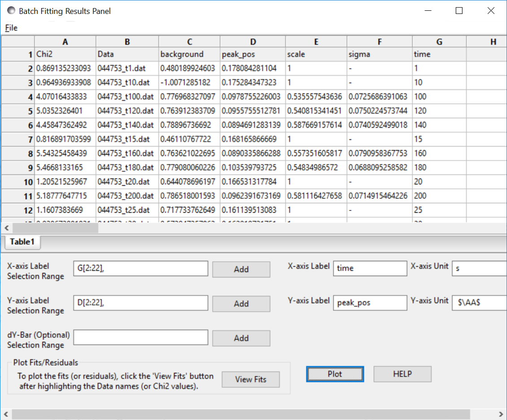Click the Plot button
Viewport: 507px width, 420px height.
tap(335, 374)
